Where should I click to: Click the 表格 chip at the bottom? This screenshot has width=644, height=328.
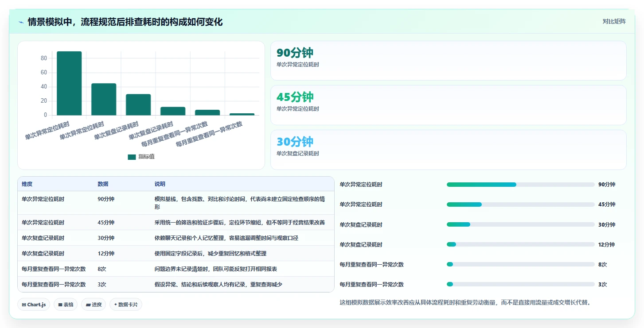[x=66, y=305]
